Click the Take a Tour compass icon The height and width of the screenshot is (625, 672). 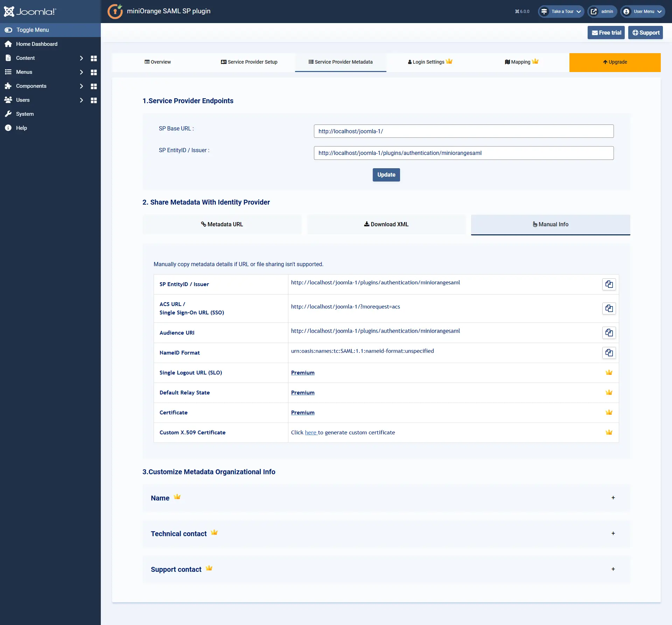coord(544,11)
